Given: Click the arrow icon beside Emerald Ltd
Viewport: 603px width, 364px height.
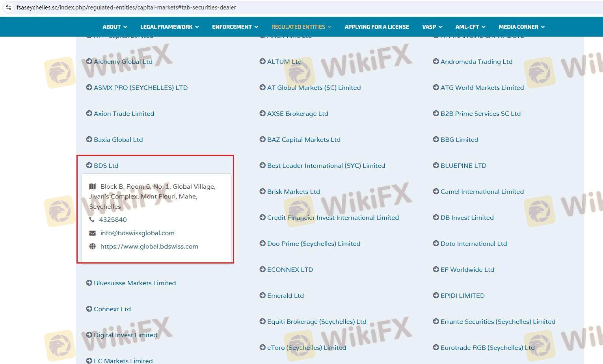Looking at the screenshot, I should pos(262,295).
